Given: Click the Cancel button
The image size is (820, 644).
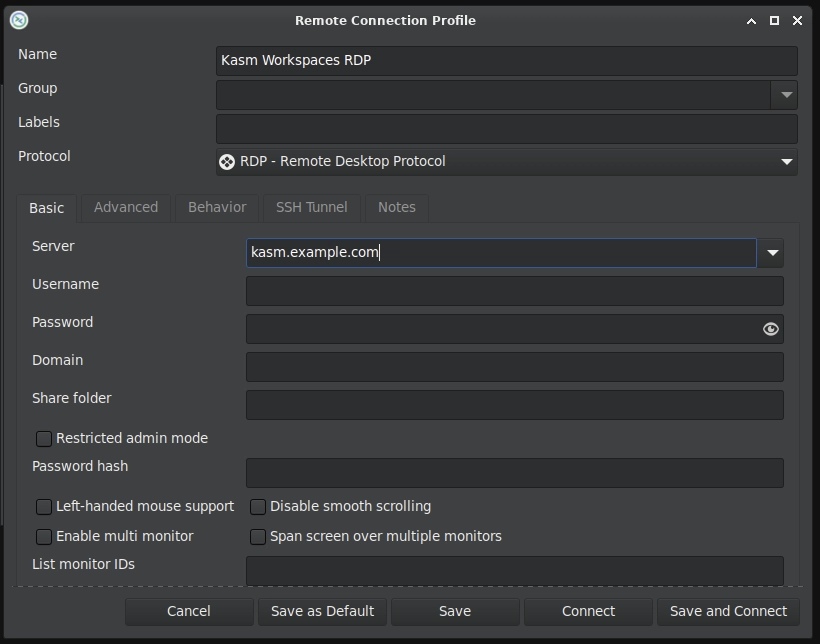Looking at the screenshot, I should tap(189, 612).
